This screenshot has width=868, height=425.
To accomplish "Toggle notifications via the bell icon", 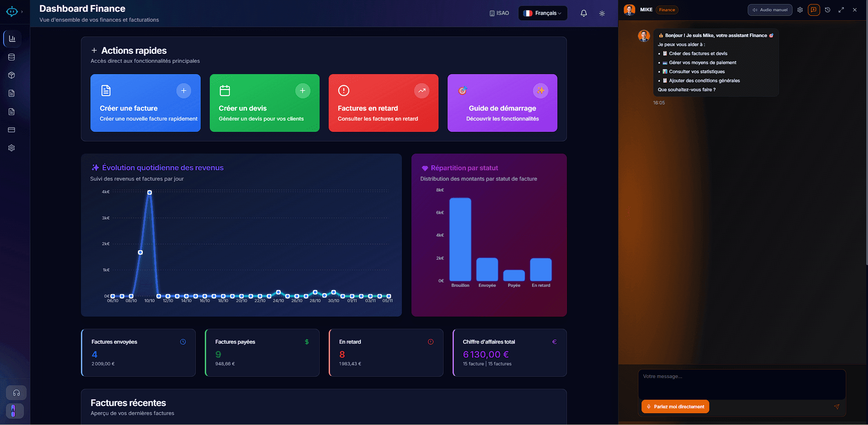I will (x=584, y=13).
